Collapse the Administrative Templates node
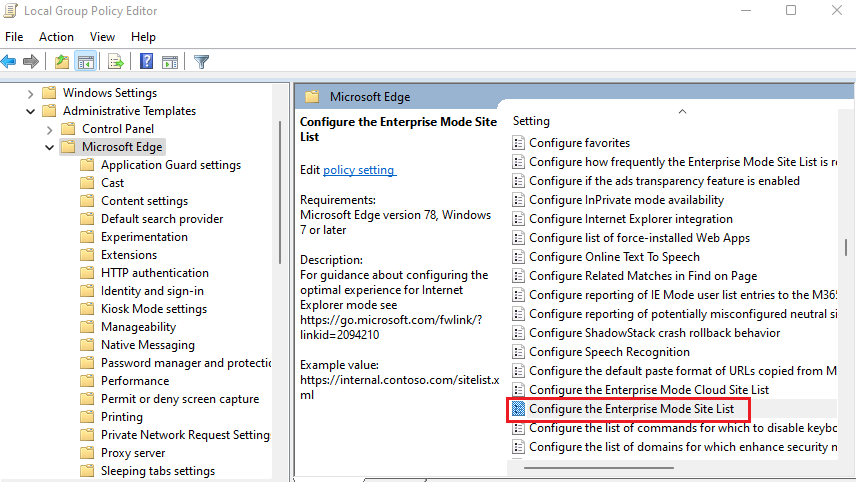Image resolution: width=856 pixels, height=482 pixels. (31, 111)
